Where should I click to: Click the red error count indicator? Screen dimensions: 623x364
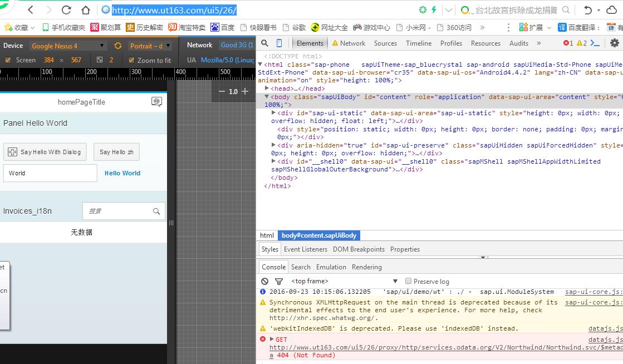(568, 43)
